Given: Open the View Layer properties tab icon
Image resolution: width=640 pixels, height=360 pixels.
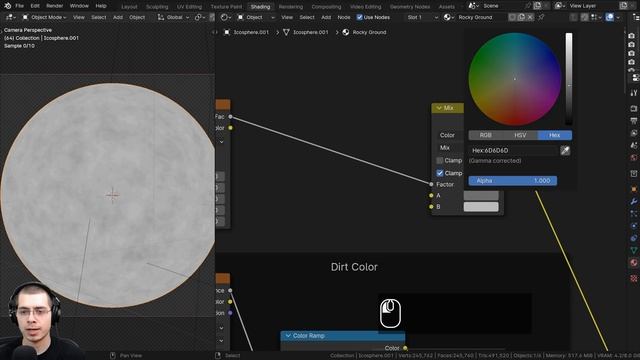Looking at the screenshot, I should point(634,133).
